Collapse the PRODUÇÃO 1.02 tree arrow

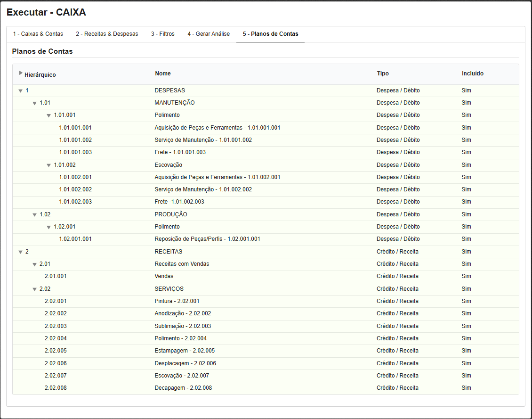point(34,215)
